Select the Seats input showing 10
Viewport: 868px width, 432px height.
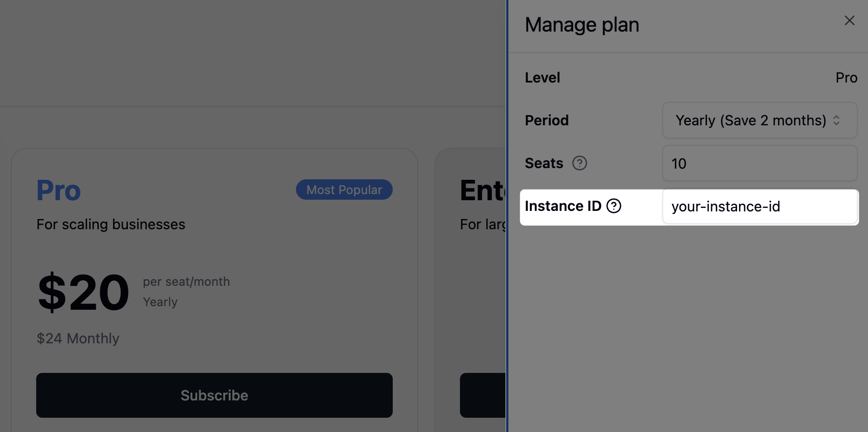(759, 163)
